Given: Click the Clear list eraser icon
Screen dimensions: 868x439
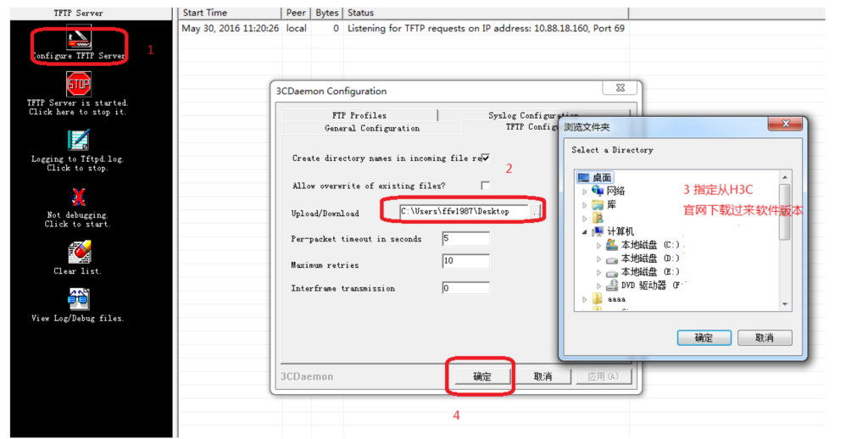Looking at the screenshot, I should click(x=79, y=253).
